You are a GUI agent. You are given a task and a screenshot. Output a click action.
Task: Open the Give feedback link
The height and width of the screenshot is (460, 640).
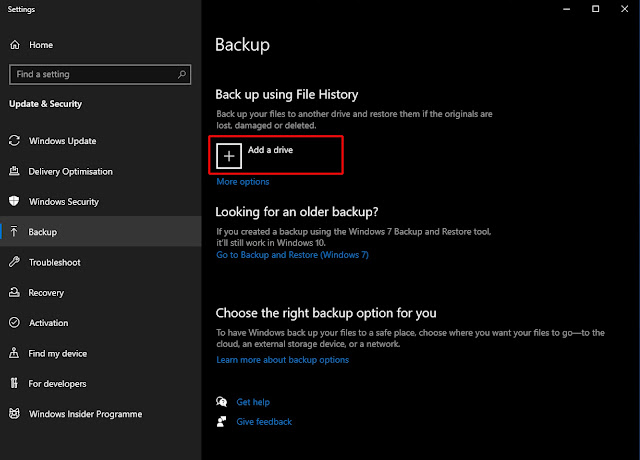264,422
